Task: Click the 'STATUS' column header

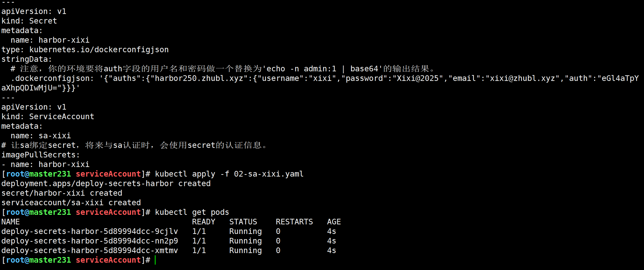Action: pos(243,222)
